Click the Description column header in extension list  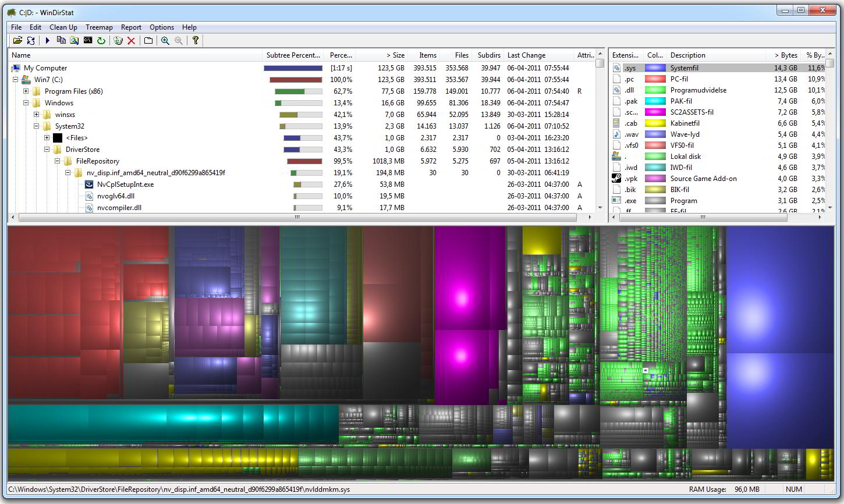(687, 55)
